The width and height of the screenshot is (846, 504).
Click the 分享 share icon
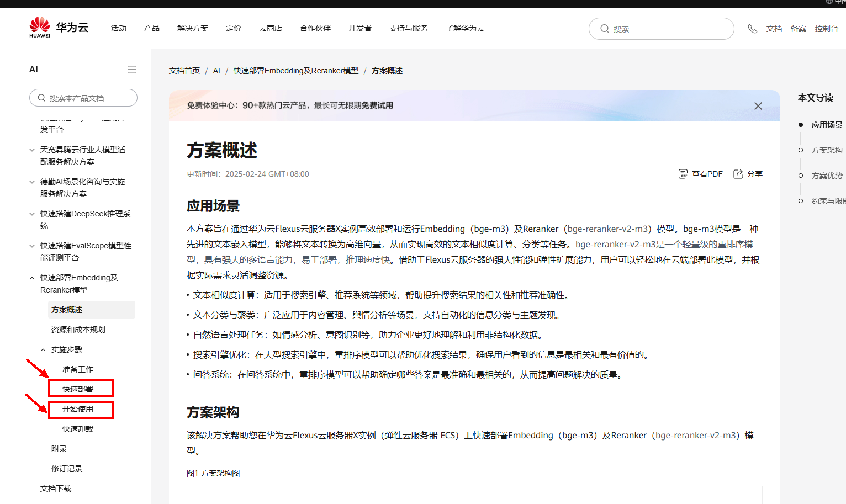click(738, 174)
